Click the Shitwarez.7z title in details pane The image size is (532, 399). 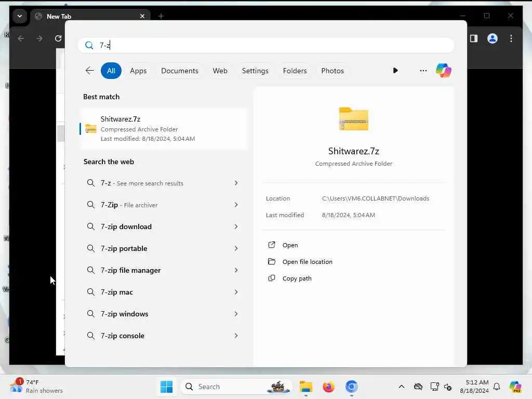pos(353,151)
